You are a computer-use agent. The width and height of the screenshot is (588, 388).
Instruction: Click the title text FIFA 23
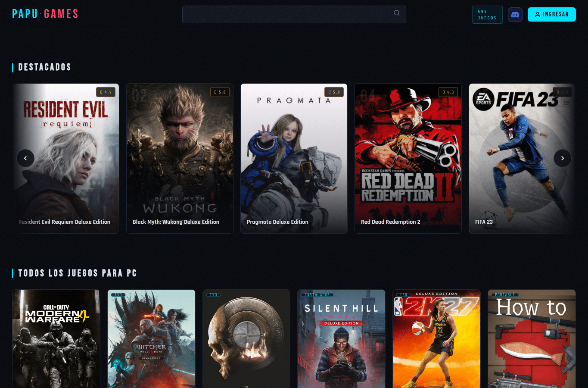pyautogui.click(x=484, y=222)
